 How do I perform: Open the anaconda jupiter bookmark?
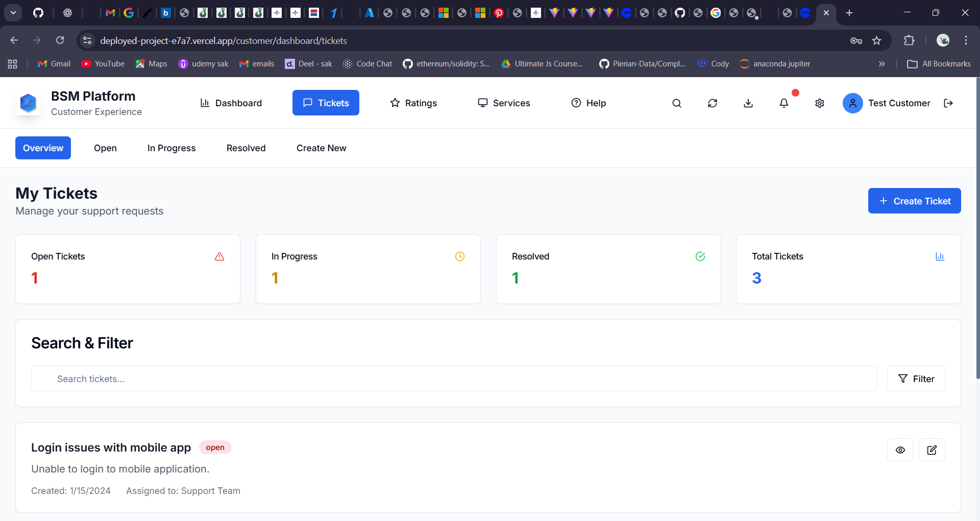tap(775, 64)
